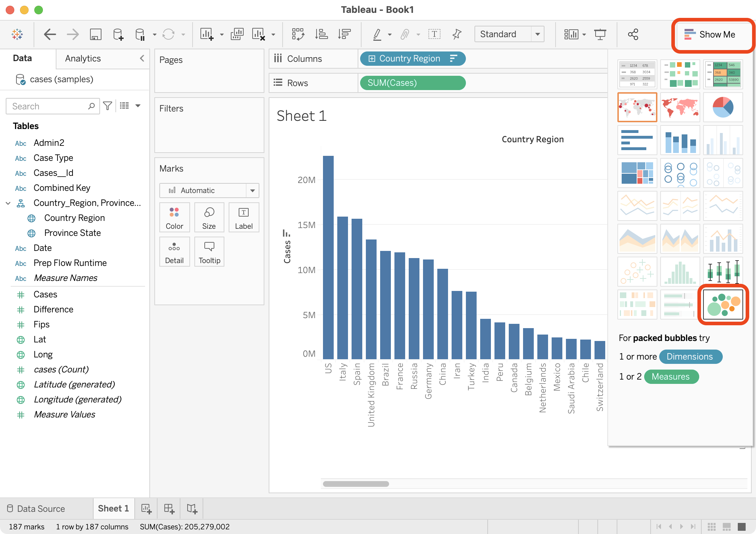Click the new dashboard tab icon
756x534 pixels.
[169, 508]
